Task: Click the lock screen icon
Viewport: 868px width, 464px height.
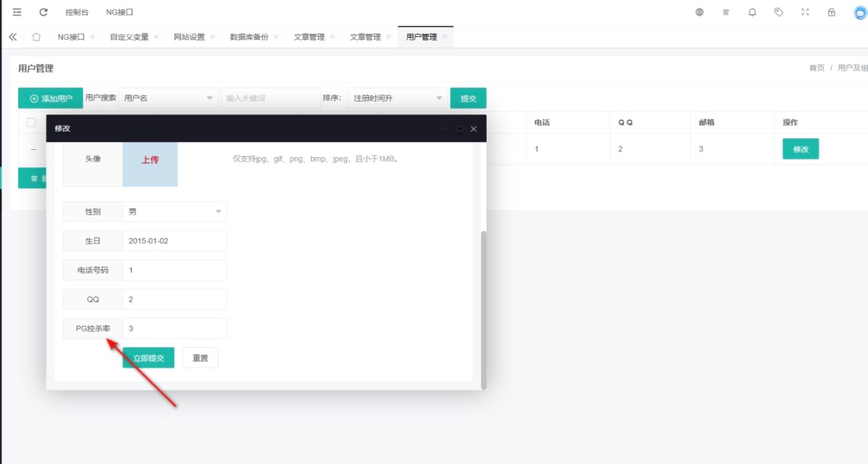Action: click(x=832, y=12)
